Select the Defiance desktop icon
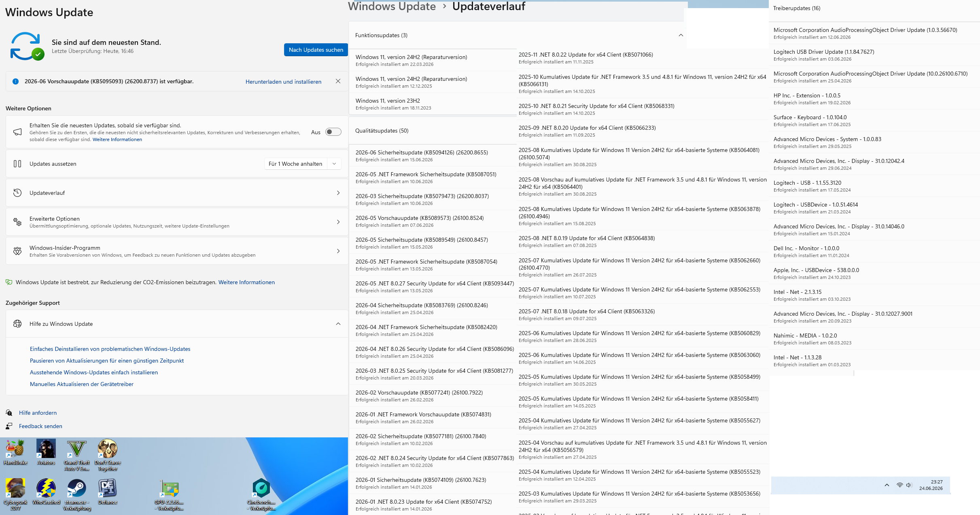 pos(108,492)
